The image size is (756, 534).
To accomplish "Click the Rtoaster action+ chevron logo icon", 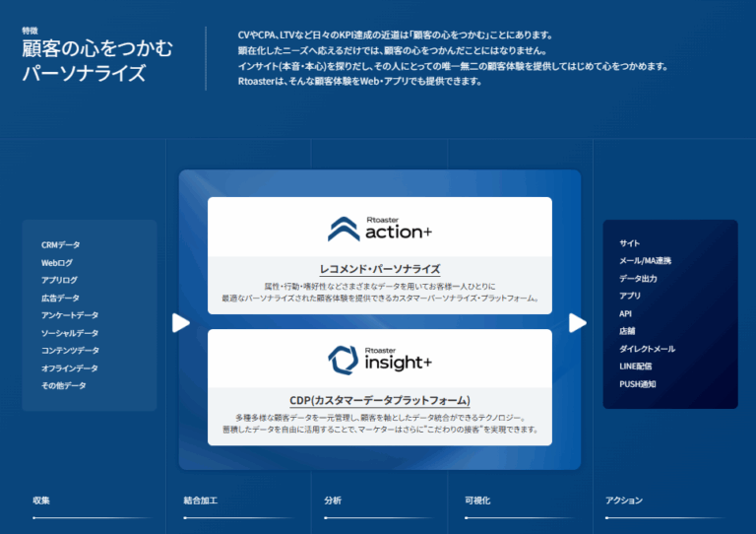I will tap(344, 229).
